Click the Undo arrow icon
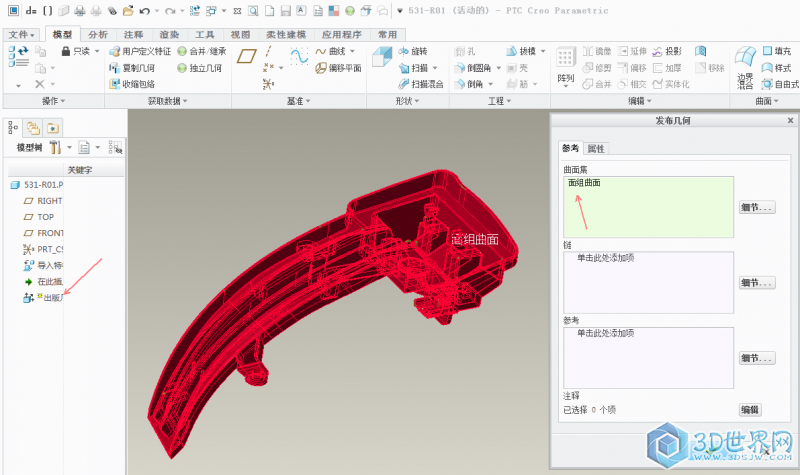This screenshot has width=800, height=475. pos(145,11)
